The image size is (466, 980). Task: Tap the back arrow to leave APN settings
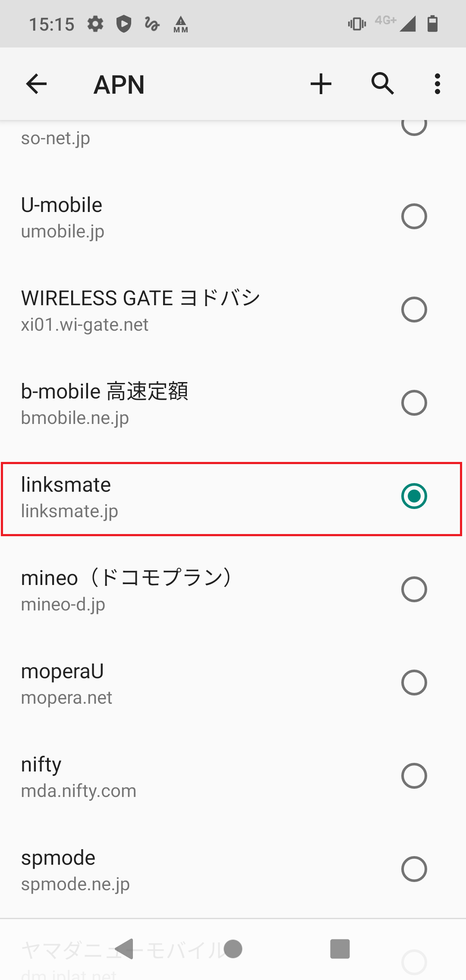pyautogui.click(x=36, y=84)
